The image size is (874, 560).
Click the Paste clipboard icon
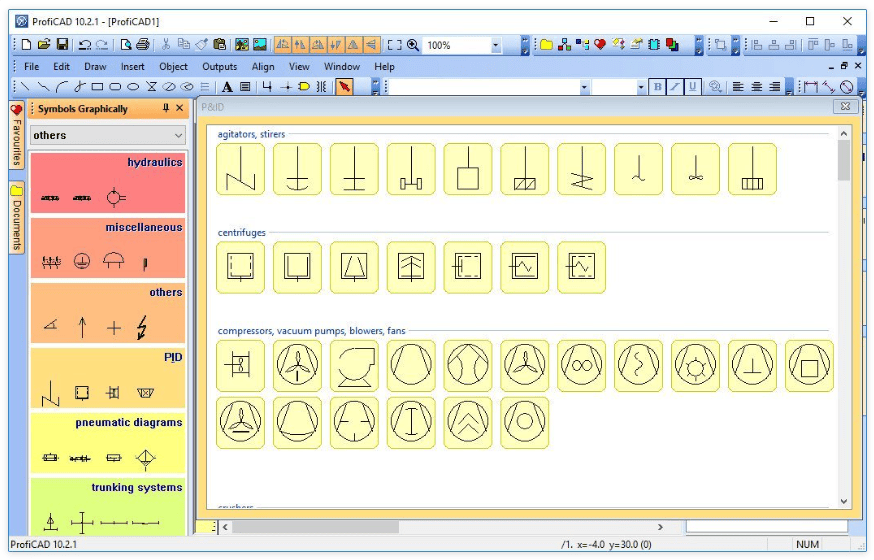pyautogui.click(x=220, y=45)
